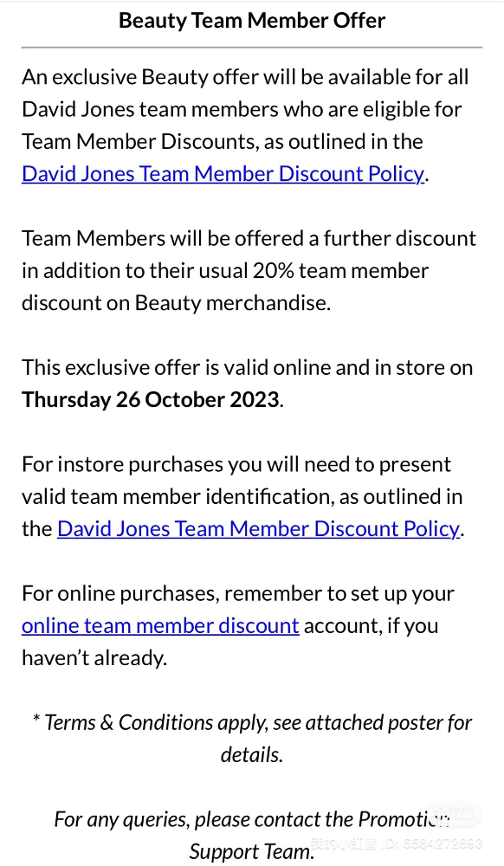The width and height of the screenshot is (504, 866).
Task: Click the horizontal divider under the heading
Action: pyautogui.click(x=252, y=48)
